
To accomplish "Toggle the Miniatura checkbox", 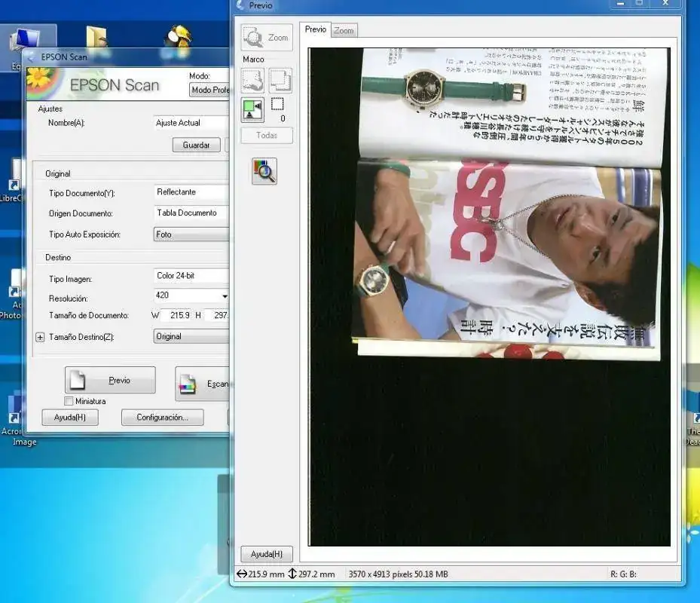I will point(69,401).
